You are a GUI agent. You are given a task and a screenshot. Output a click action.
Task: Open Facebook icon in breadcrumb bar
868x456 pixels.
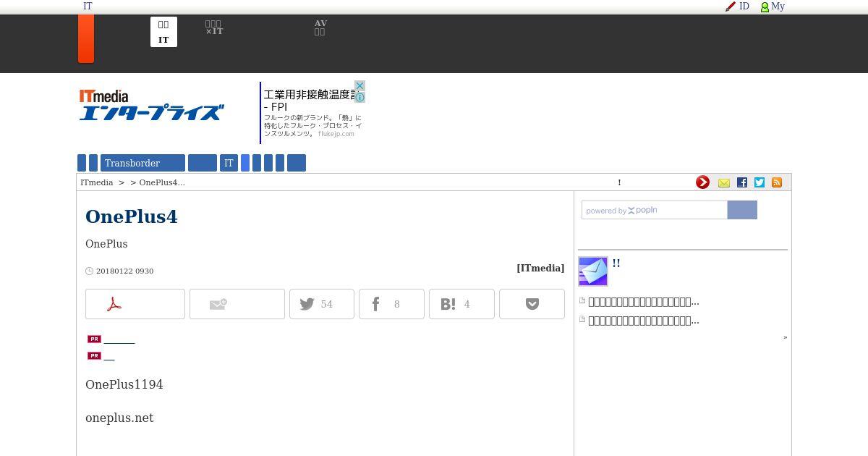[742, 182]
